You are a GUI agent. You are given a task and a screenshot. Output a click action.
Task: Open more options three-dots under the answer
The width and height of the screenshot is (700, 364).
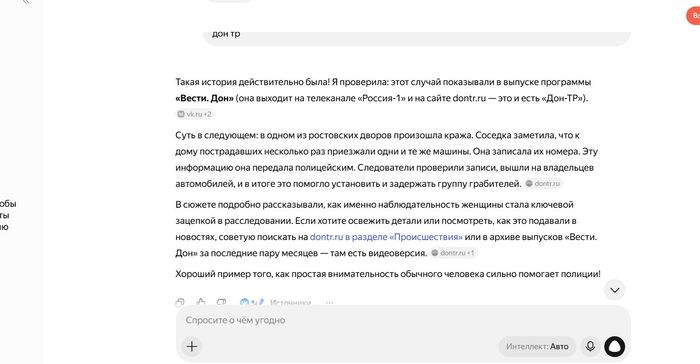tap(329, 303)
